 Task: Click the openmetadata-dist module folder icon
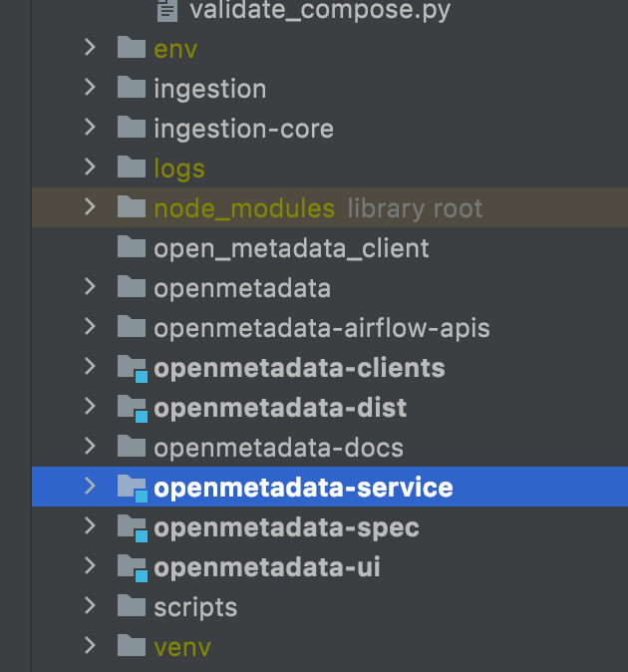click(x=132, y=408)
